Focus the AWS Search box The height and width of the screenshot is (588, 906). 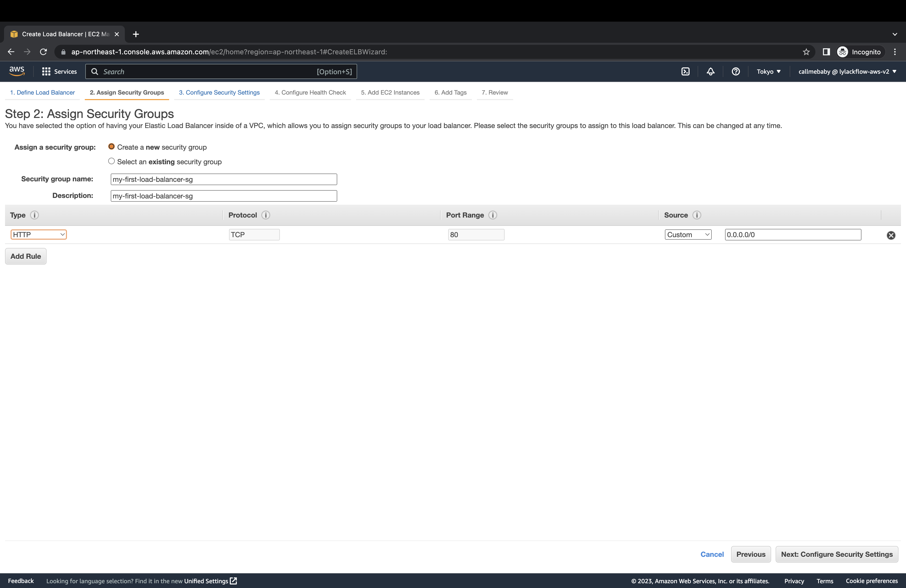point(221,71)
